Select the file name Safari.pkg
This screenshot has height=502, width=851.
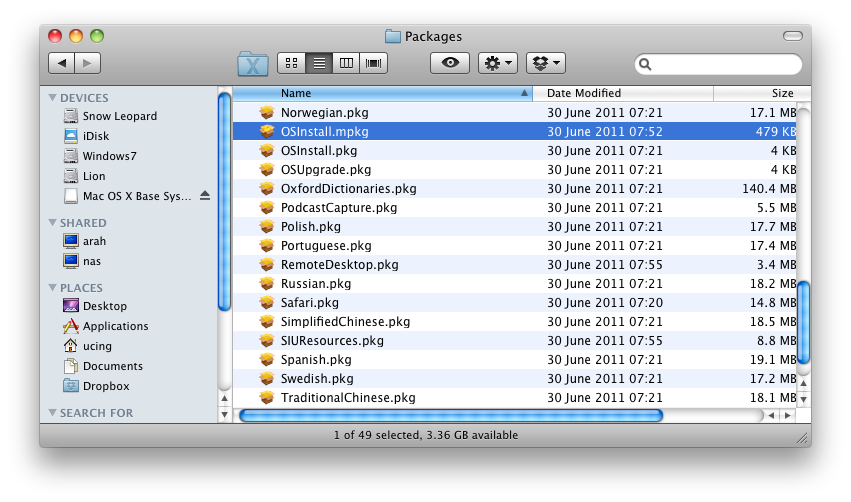point(309,303)
